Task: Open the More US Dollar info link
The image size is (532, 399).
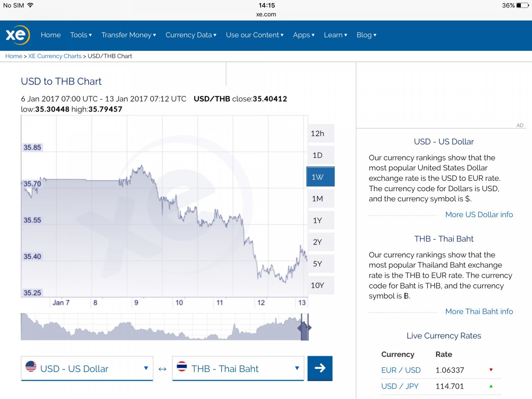Action: 479,215
